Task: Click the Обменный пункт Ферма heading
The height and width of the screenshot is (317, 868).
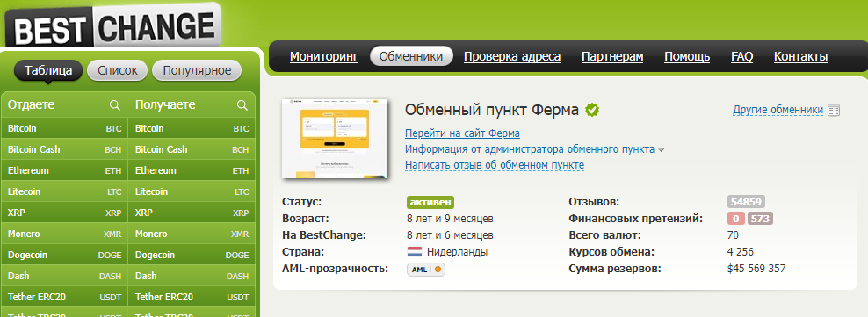Action: [492, 110]
